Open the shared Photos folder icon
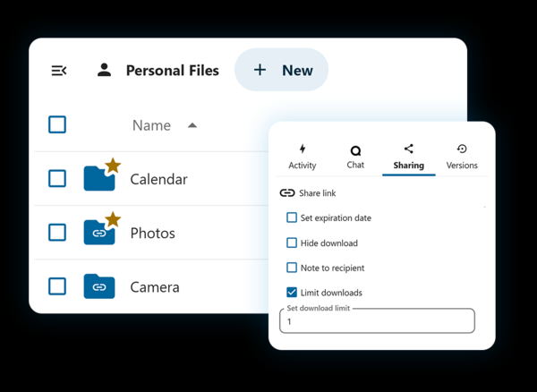Screen dimensions: 537x392 (x=98, y=233)
